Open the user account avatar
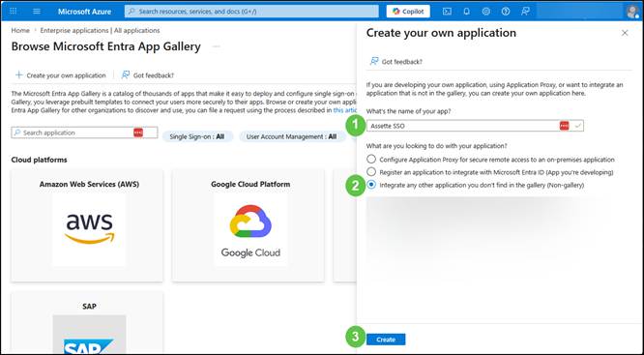The image size is (644, 355). point(632,12)
